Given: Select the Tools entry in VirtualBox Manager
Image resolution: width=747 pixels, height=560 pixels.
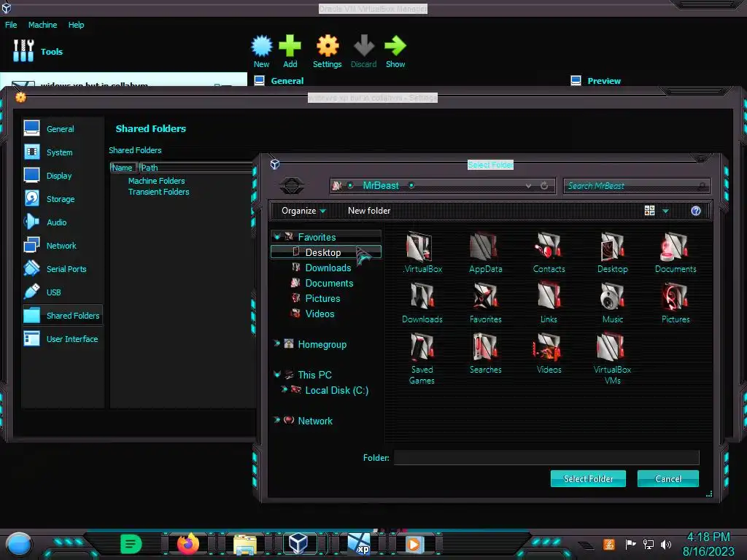Looking at the screenshot, I should point(38,51).
